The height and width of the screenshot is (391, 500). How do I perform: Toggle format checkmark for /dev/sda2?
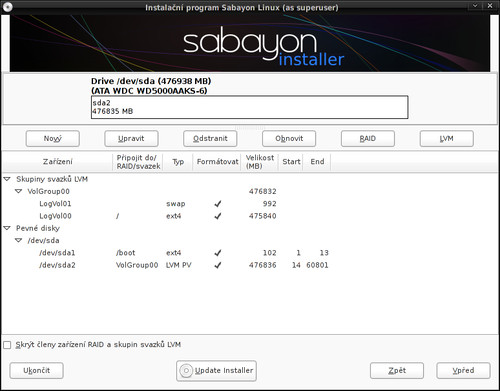218,265
